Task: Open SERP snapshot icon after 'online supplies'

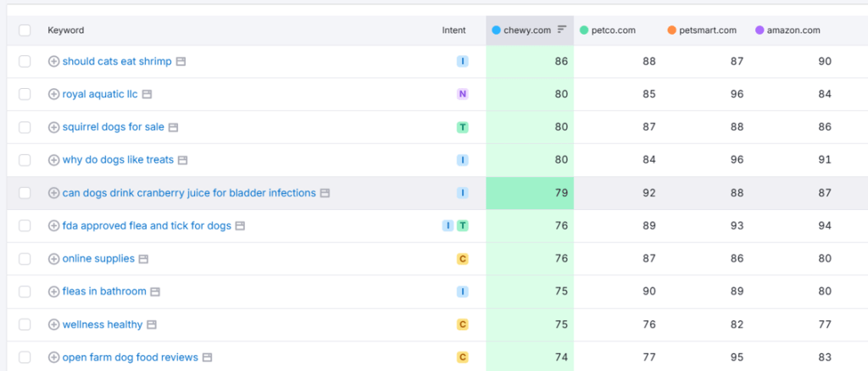Action: [143, 259]
